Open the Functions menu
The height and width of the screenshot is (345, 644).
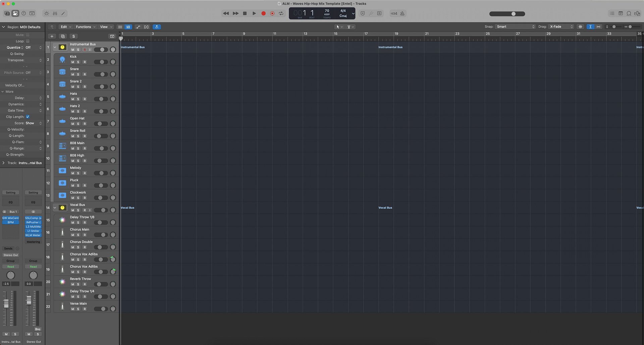[86, 27]
